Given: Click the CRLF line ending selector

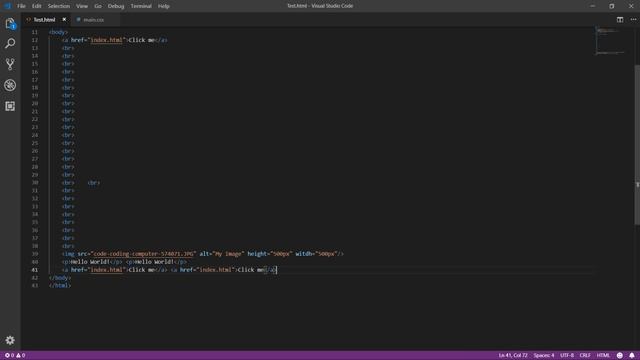Looking at the screenshot, I should tap(585, 356).
